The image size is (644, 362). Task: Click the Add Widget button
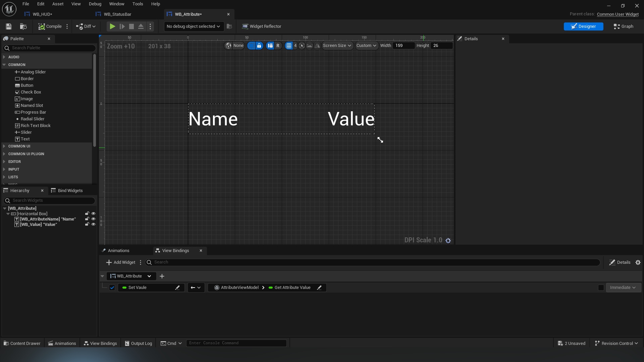121,262
